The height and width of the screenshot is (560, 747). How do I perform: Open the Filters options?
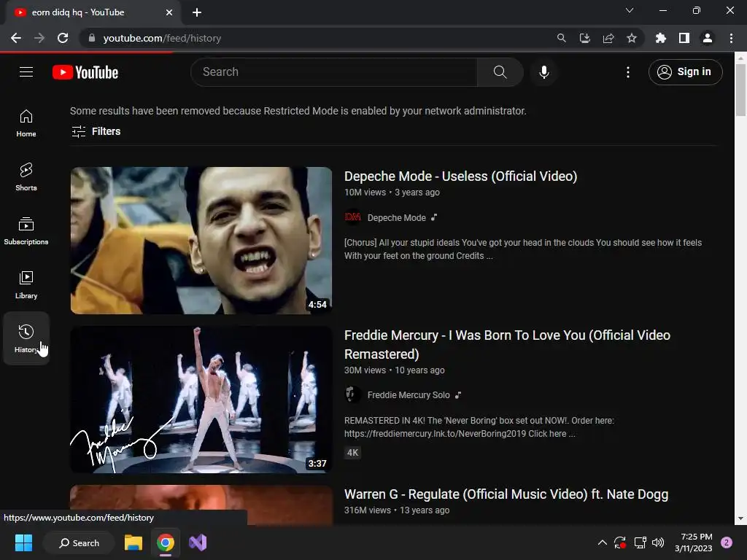tap(96, 131)
